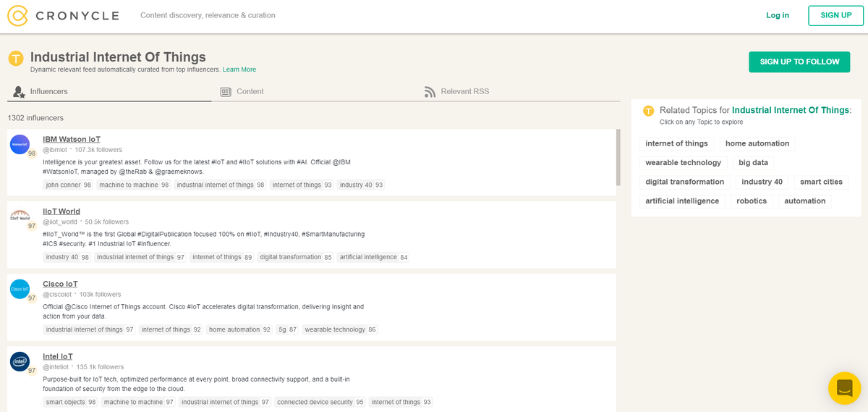Select related topic robotics
This screenshot has height=412, width=868.
[x=752, y=201]
